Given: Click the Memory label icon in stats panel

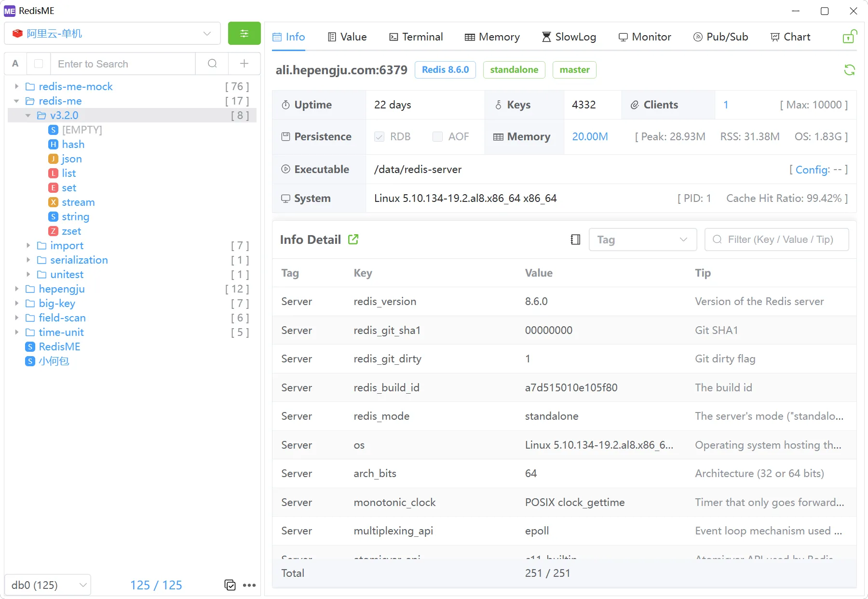Looking at the screenshot, I should coord(498,137).
